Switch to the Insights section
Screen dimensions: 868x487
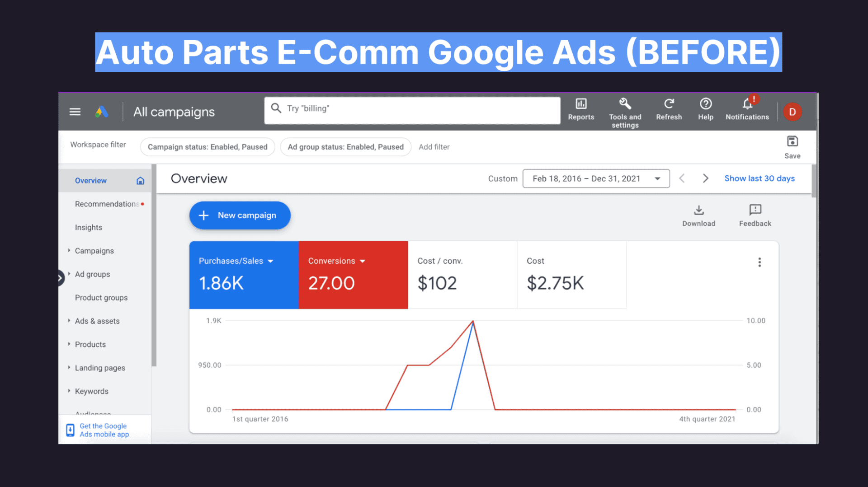point(88,227)
